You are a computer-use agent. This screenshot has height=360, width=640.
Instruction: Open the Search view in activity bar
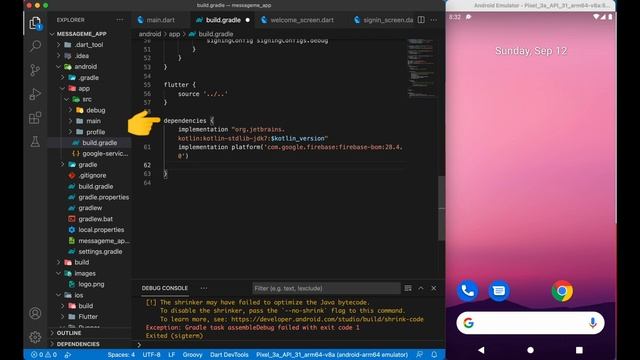[x=35, y=46]
